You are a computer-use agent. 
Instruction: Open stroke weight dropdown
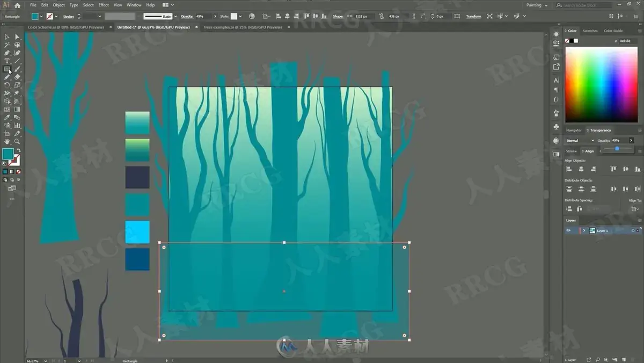pyautogui.click(x=99, y=16)
